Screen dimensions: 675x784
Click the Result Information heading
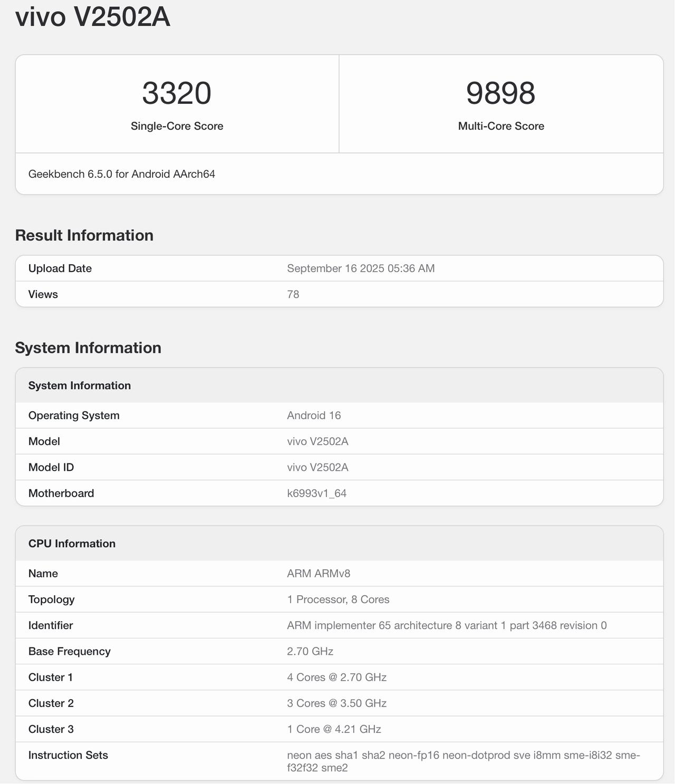click(84, 235)
